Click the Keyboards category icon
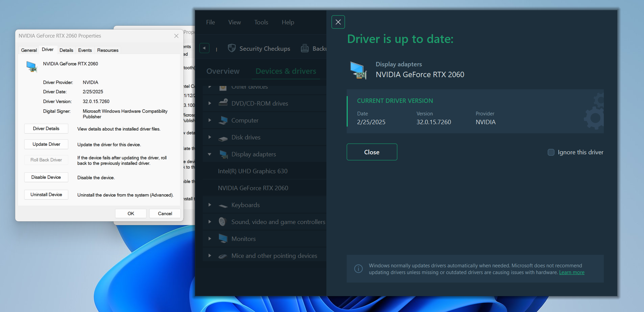The height and width of the screenshot is (312, 644). [223, 205]
